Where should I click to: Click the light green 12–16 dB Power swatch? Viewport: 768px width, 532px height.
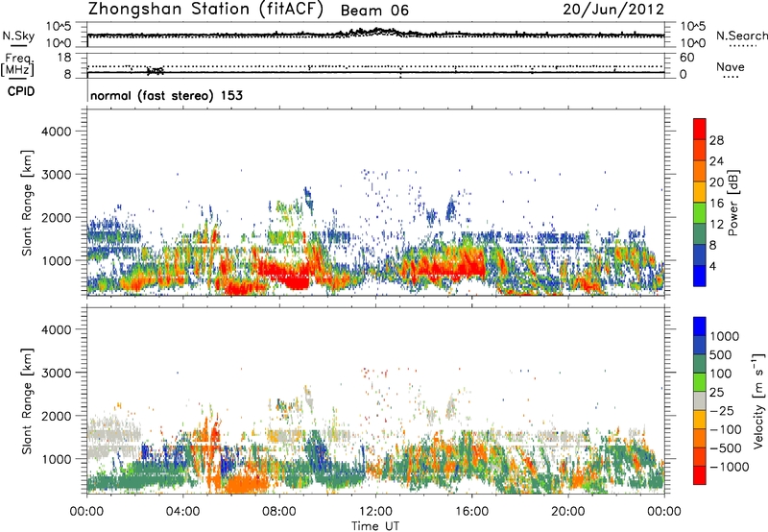tap(700, 212)
